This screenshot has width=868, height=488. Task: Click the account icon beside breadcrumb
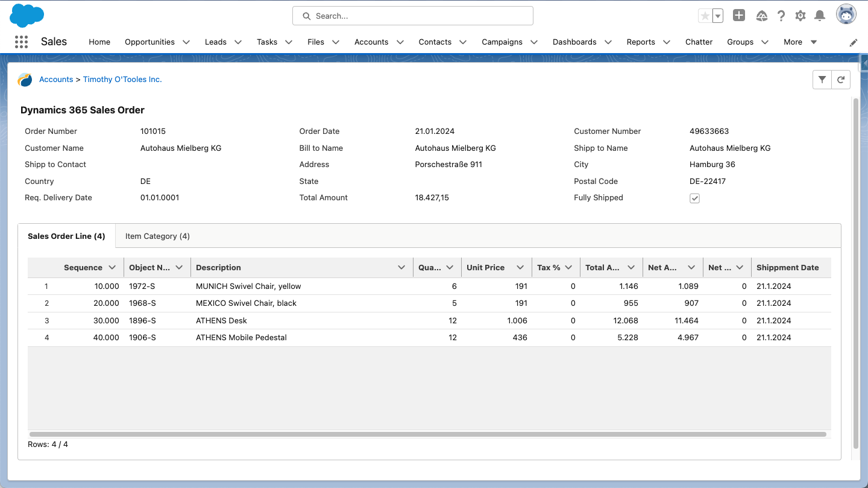coord(25,80)
